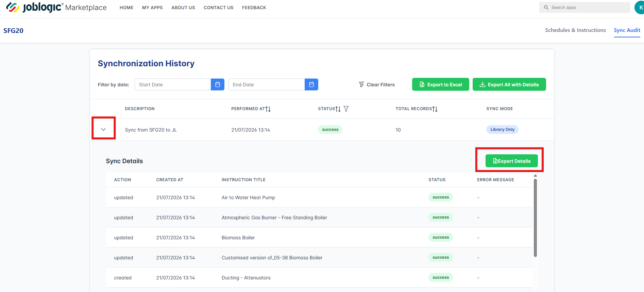Sort by Status column arrows

[338, 109]
